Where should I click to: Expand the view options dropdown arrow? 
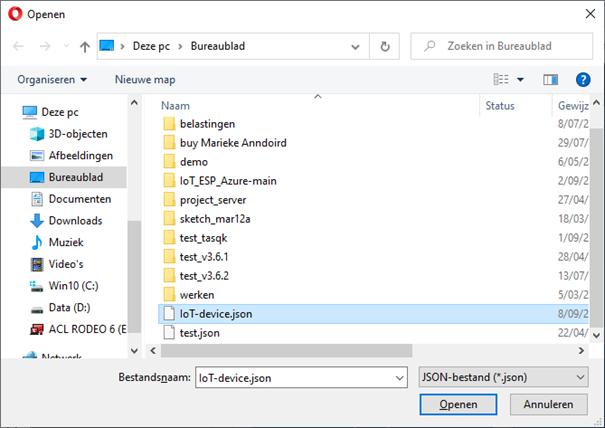tap(520, 80)
